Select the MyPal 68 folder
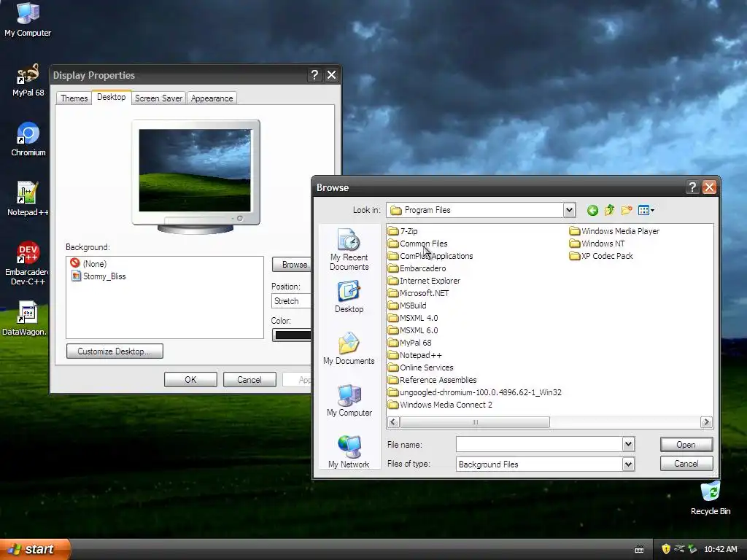 [410, 343]
